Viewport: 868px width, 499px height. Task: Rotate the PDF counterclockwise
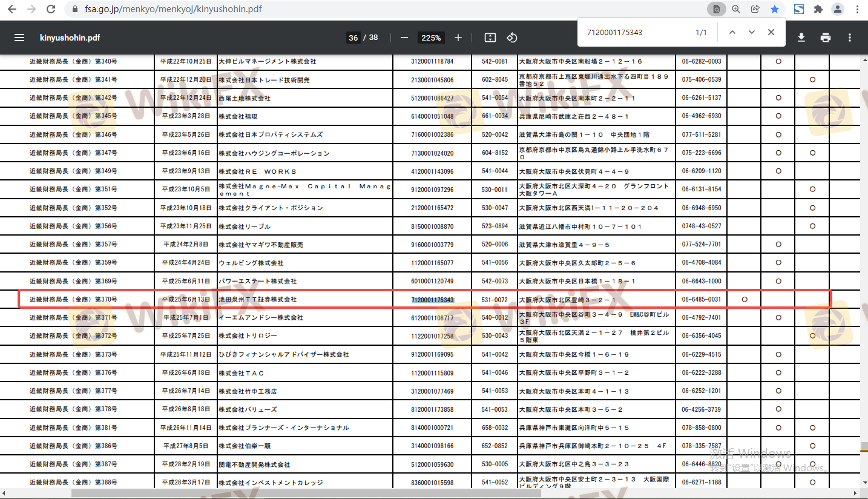pos(512,38)
